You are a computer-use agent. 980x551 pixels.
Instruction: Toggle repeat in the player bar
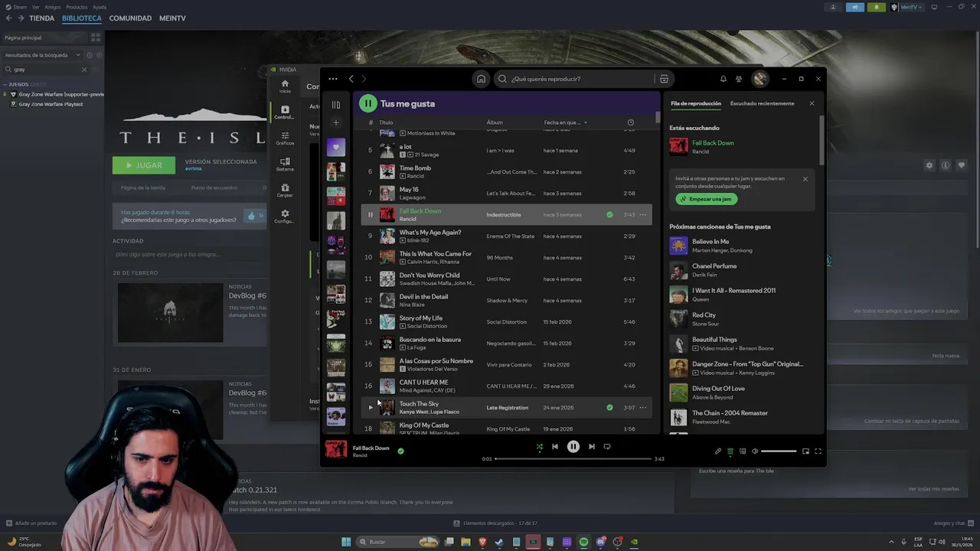click(607, 447)
